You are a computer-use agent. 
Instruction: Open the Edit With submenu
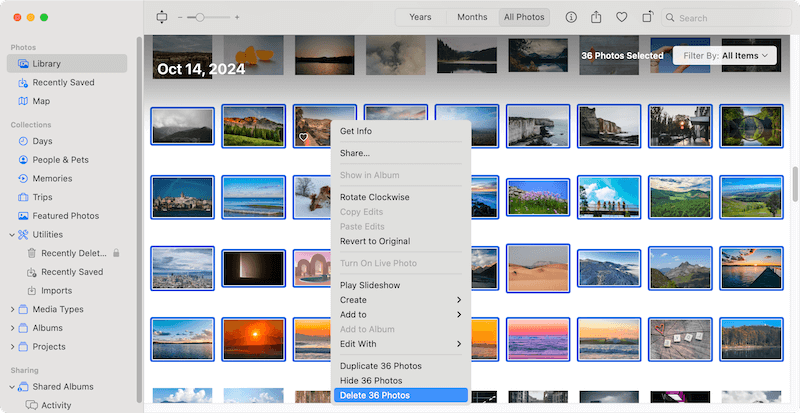point(401,344)
